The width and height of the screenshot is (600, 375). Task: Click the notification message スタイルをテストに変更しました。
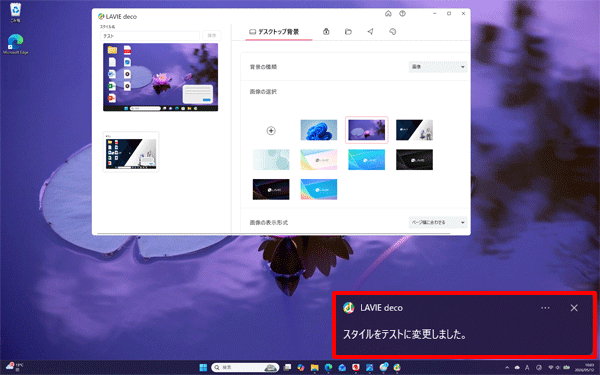[405, 334]
